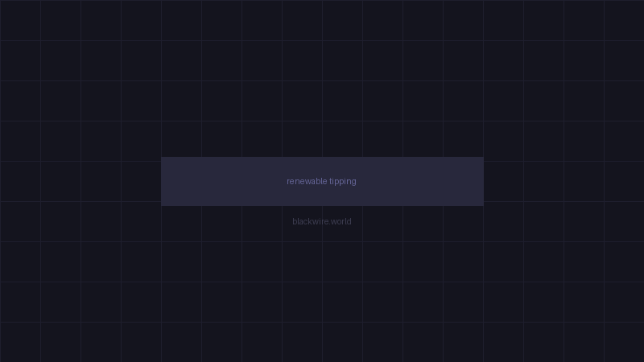Click 'blackwire' in the footer caption
Viewport: 644px width, 362px height.
click(310, 221)
